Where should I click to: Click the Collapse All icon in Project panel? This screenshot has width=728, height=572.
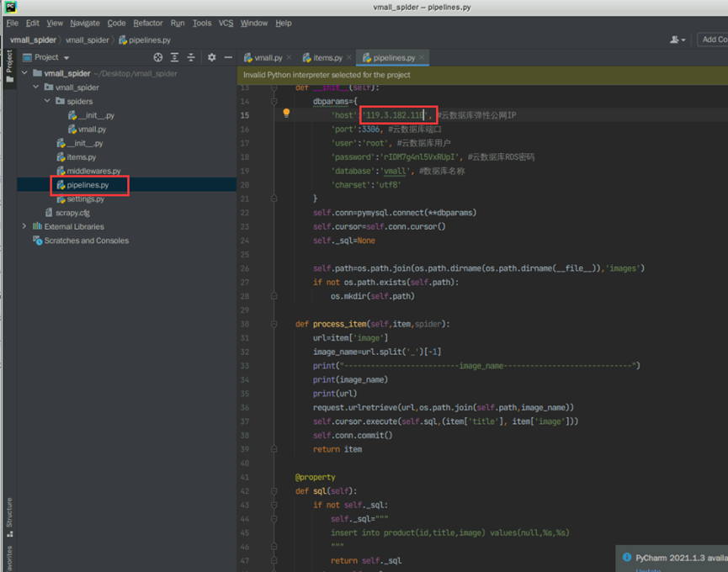tap(191, 57)
